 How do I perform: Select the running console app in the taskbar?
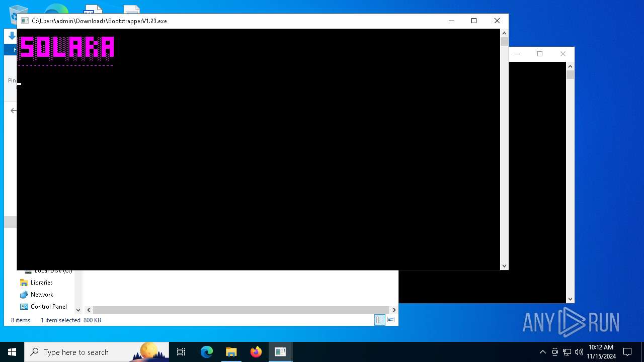pos(280,352)
